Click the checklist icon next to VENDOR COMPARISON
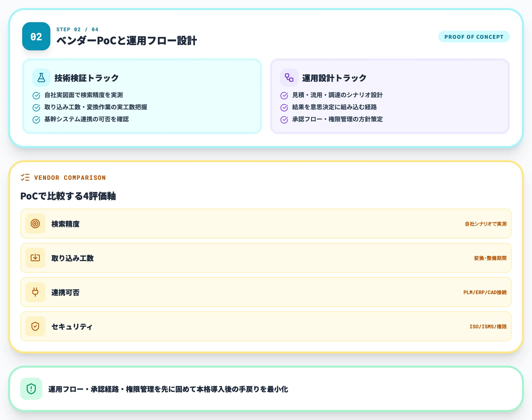The image size is (532, 420). (x=25, y=178)
